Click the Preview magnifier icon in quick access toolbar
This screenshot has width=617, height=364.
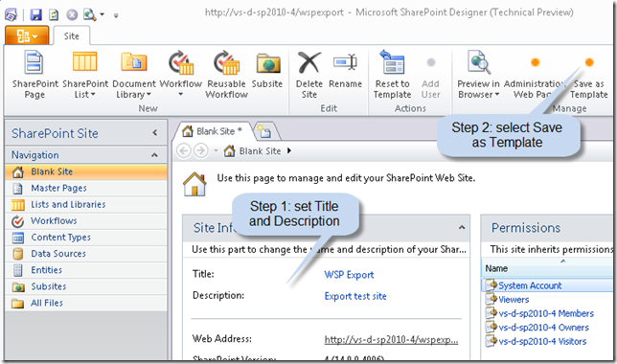pos(89,15)
